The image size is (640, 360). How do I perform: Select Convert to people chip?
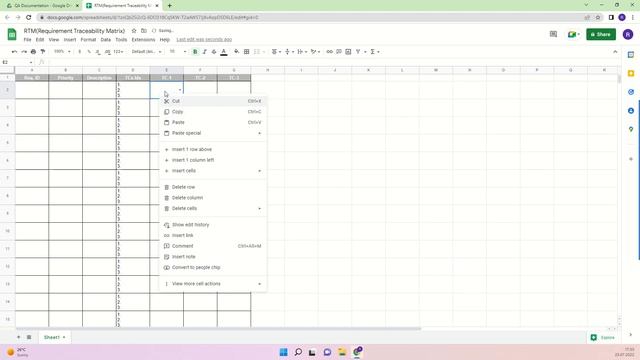[x=213, y=267]
